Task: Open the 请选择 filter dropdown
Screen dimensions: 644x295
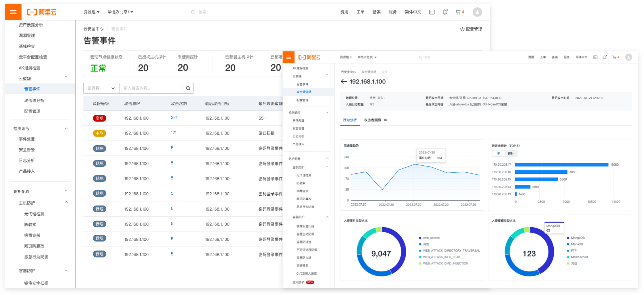Action: (x=101, y=88)
